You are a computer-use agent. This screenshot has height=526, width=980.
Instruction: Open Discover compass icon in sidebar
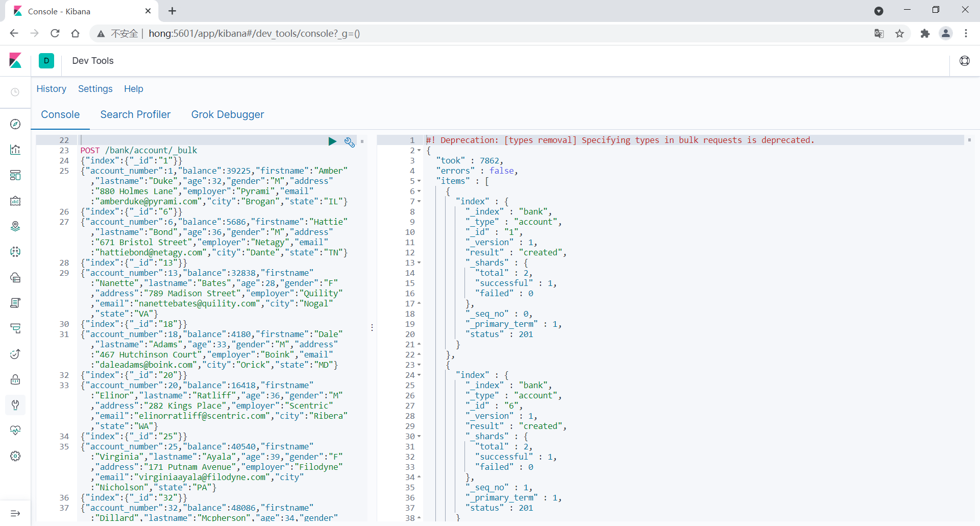pos(15,124)
